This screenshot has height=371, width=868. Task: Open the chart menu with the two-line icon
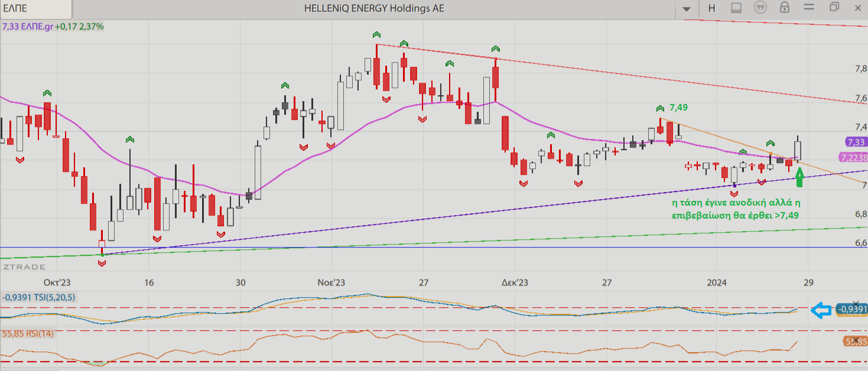point(809,7)
